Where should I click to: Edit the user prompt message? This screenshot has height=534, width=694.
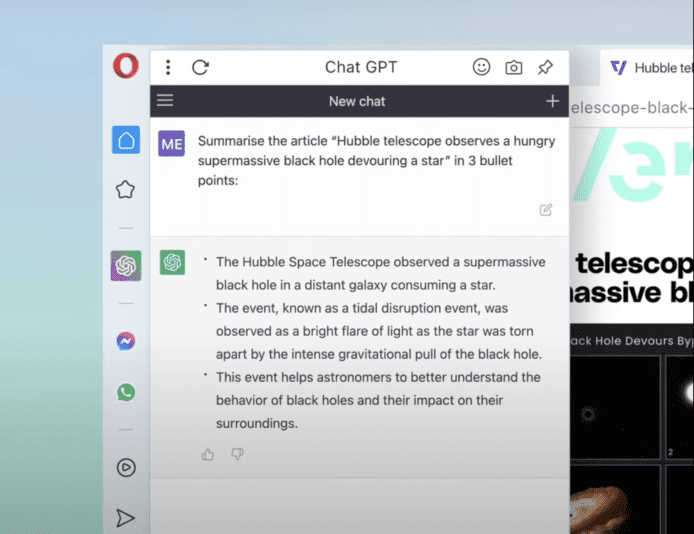546,210
